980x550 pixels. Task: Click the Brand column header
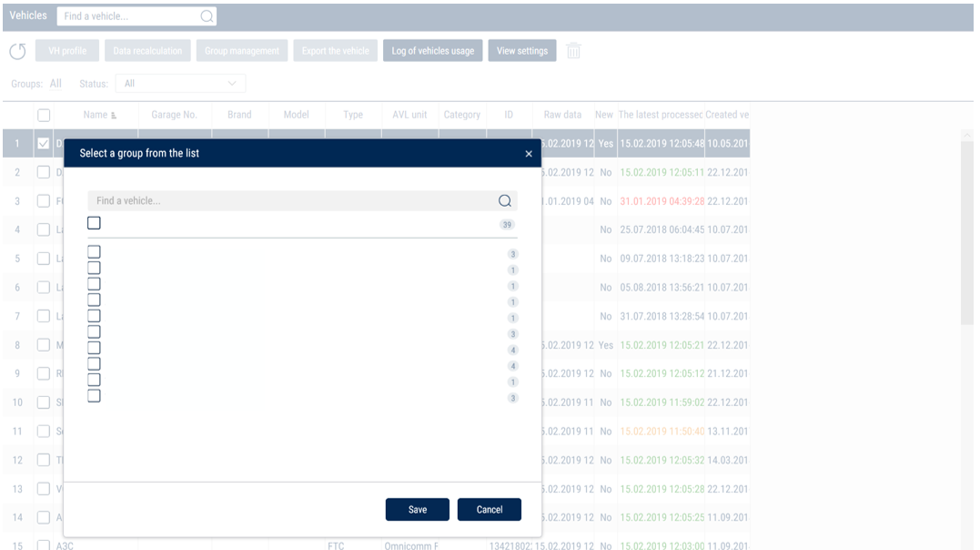(x=239, y=115)
